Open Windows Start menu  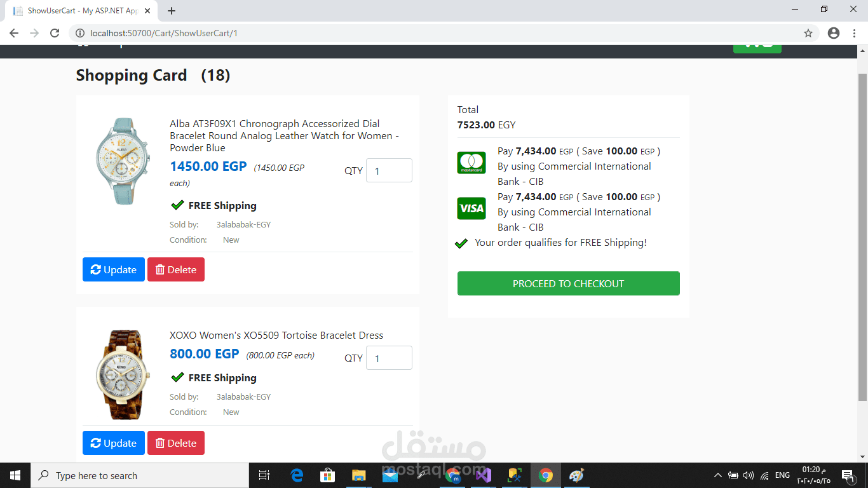(x=15, y=475)
